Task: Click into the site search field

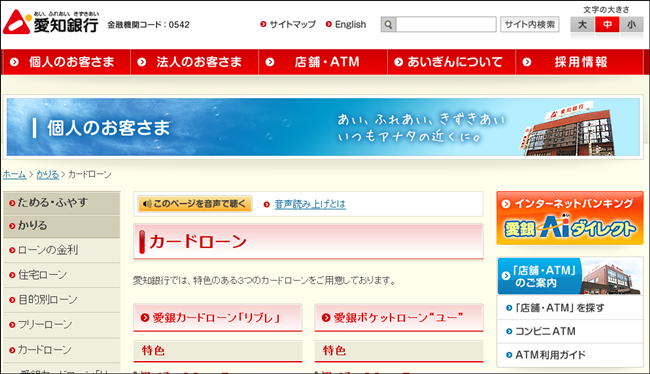Action: tap(446, 24)
